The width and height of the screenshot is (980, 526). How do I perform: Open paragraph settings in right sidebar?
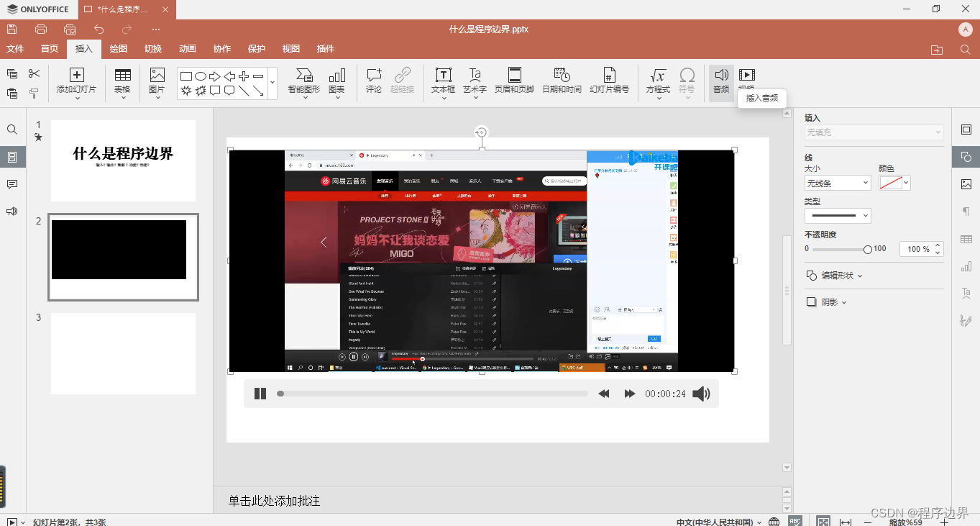966,212
